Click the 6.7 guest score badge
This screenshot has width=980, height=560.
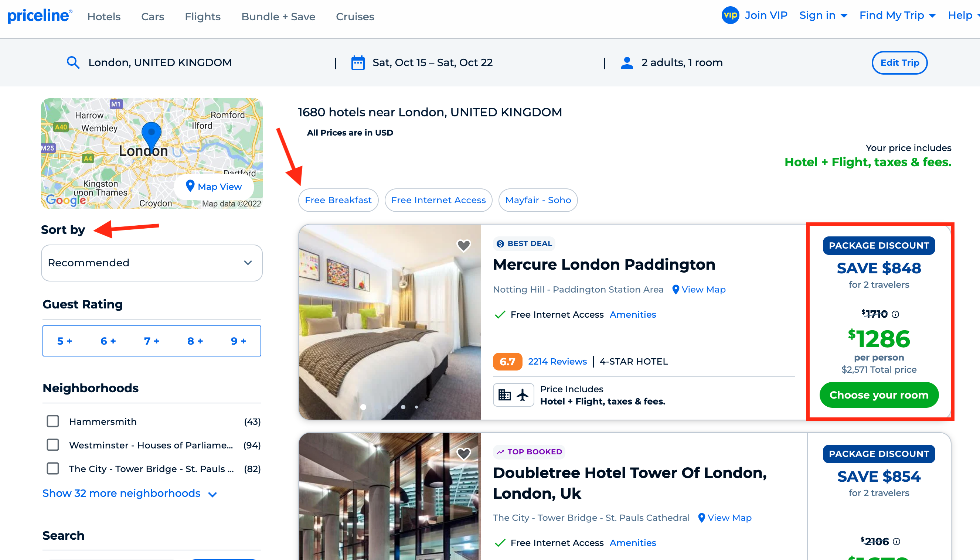pos(507,362)
